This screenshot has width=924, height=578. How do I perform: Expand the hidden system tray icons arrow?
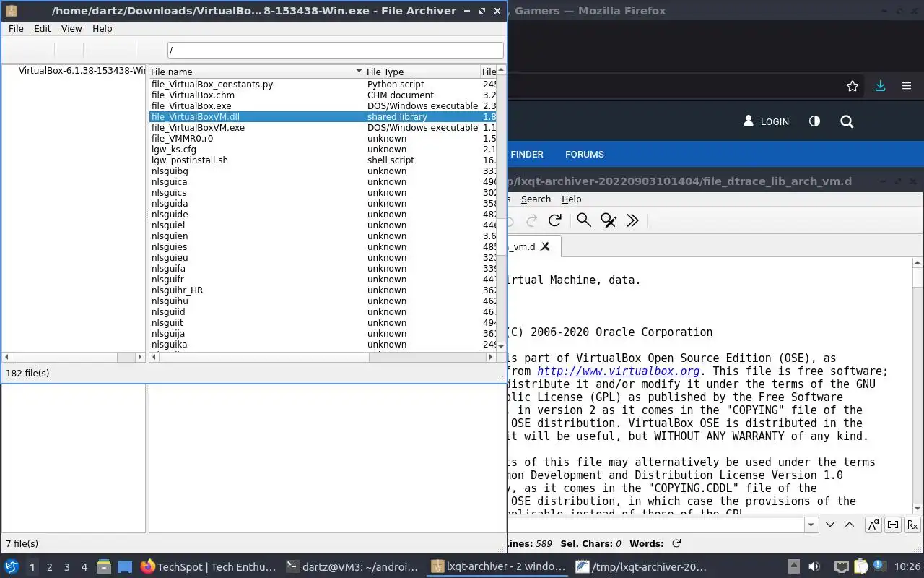(x=794, y=567)
